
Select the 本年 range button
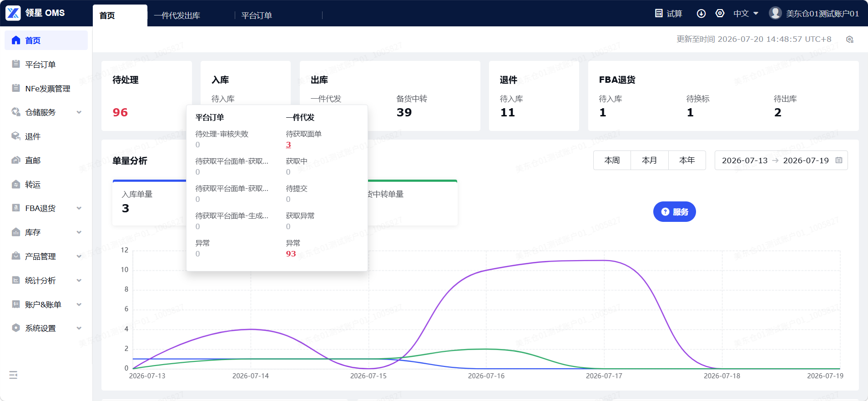click(687, 160)
